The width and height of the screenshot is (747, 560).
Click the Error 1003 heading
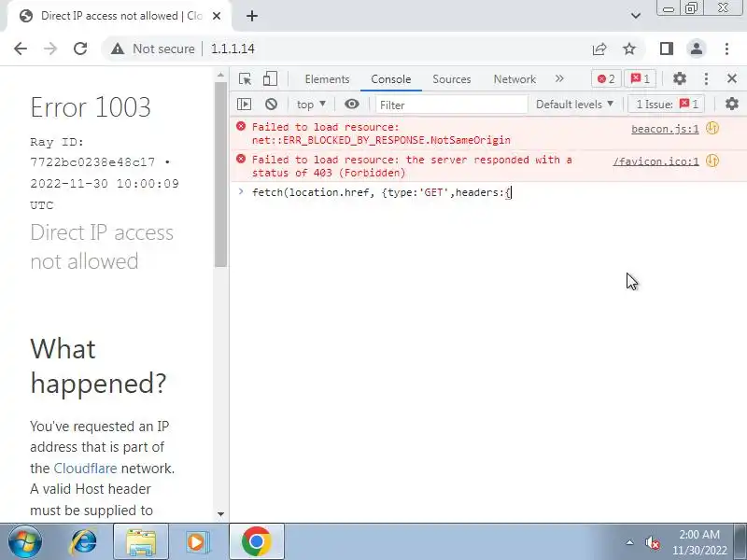(x=91, y=107)
